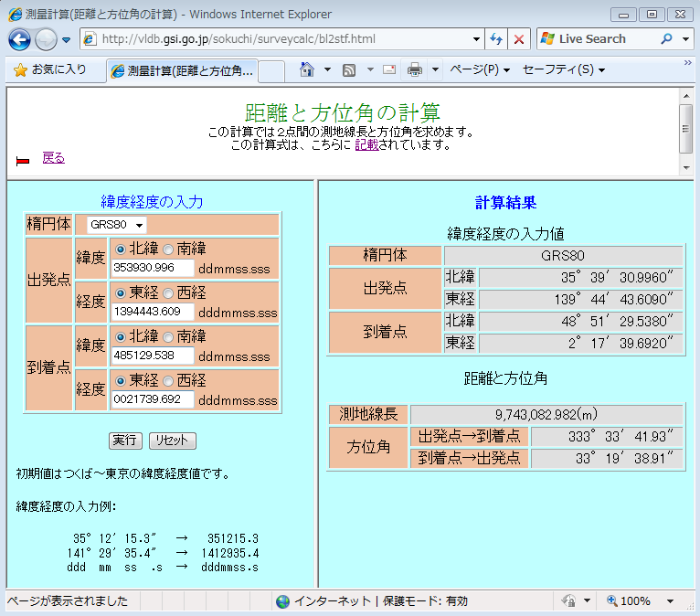Screen dimensions: 700x616
Task: Click the 記載 formula link
Action: click(x=366, y=144)
